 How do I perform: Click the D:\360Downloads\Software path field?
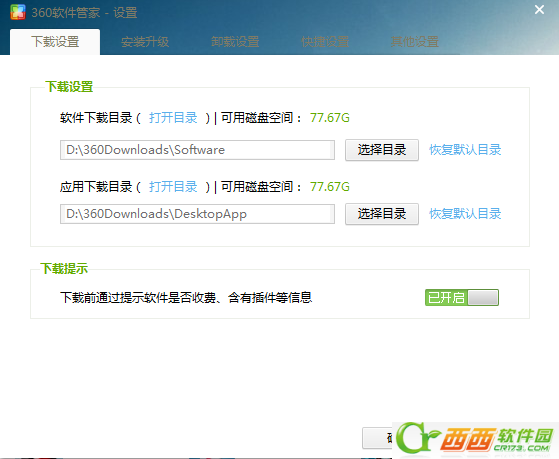click(x=197, y=150)
